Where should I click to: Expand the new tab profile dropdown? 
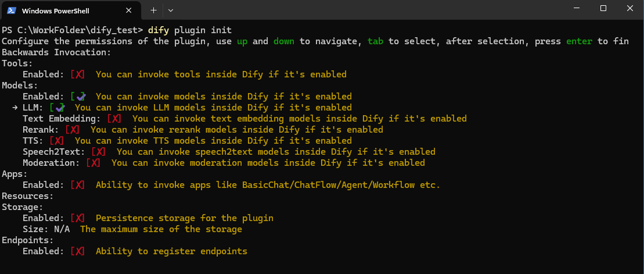[171, 10]
